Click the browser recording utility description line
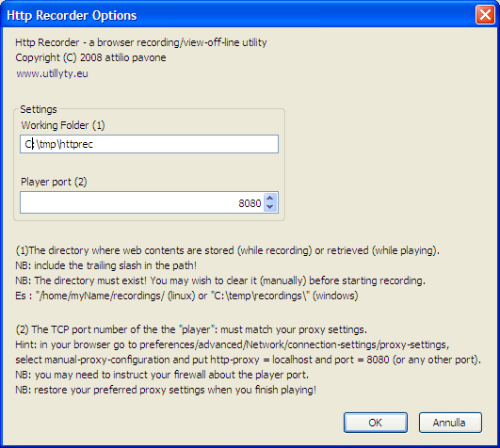This screenshot has height=448, width=500. coord(141,42)
